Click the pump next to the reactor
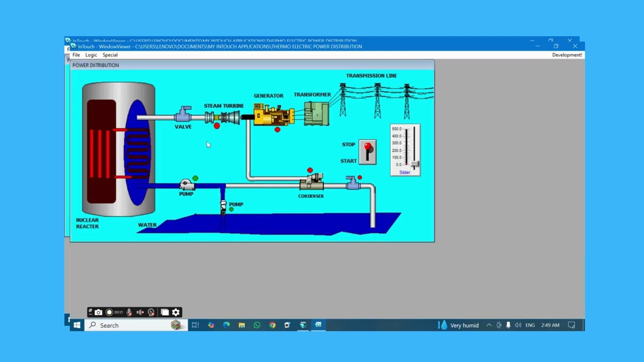This screenshot has width=644, height=362. click(x=187, y=185)
